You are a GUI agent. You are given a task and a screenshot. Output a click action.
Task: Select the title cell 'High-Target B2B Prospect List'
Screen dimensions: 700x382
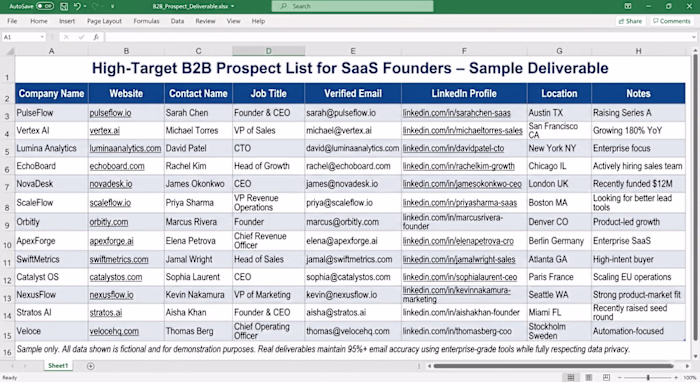(x=350, y=68)
